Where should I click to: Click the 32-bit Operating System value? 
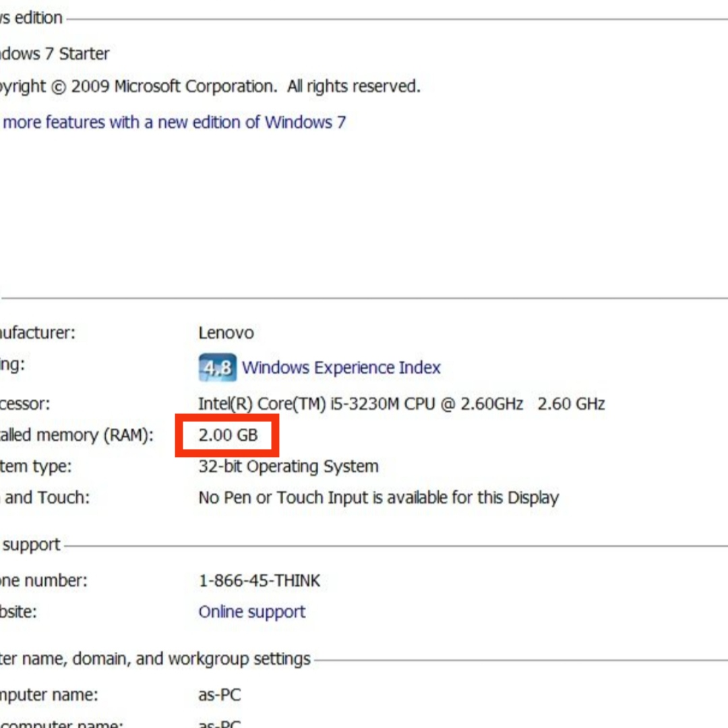coord(289,466)
